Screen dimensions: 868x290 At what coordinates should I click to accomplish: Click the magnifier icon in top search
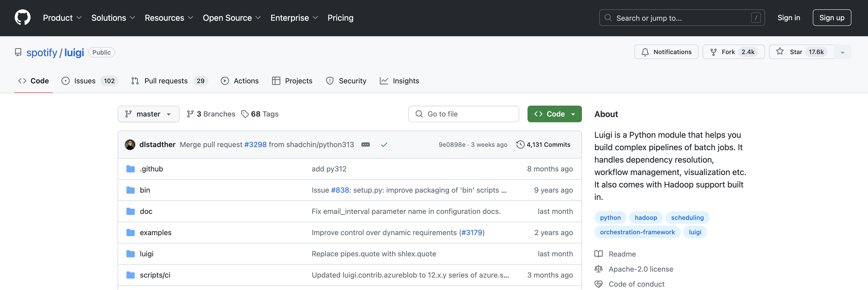tap(608, 18)
